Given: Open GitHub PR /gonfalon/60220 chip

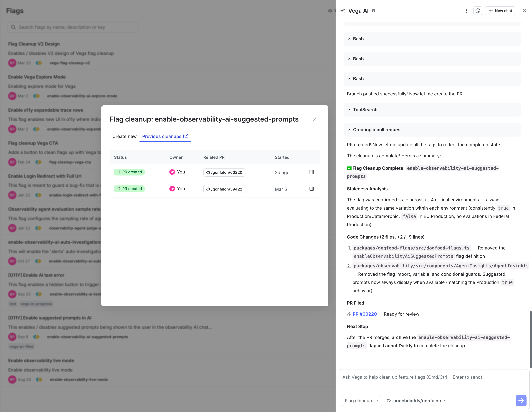Looking at the screenshot, I should (224, 173).
